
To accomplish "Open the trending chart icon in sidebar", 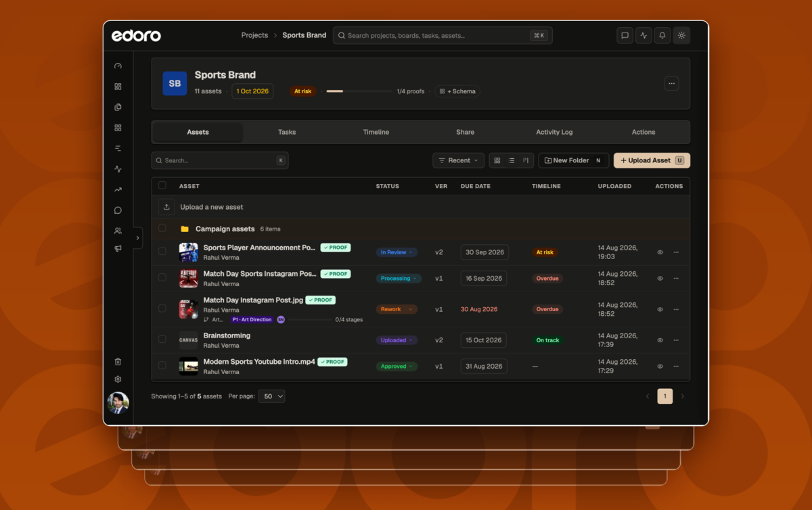I will click(118, 189).
